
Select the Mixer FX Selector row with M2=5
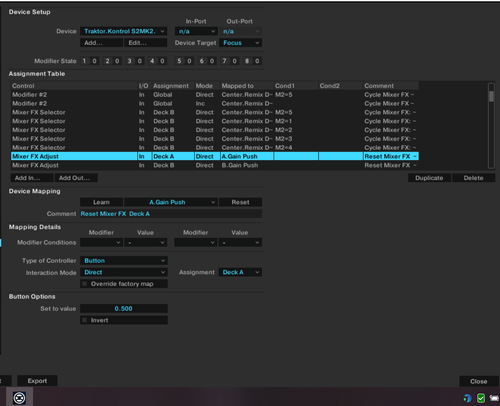[215, 112]
